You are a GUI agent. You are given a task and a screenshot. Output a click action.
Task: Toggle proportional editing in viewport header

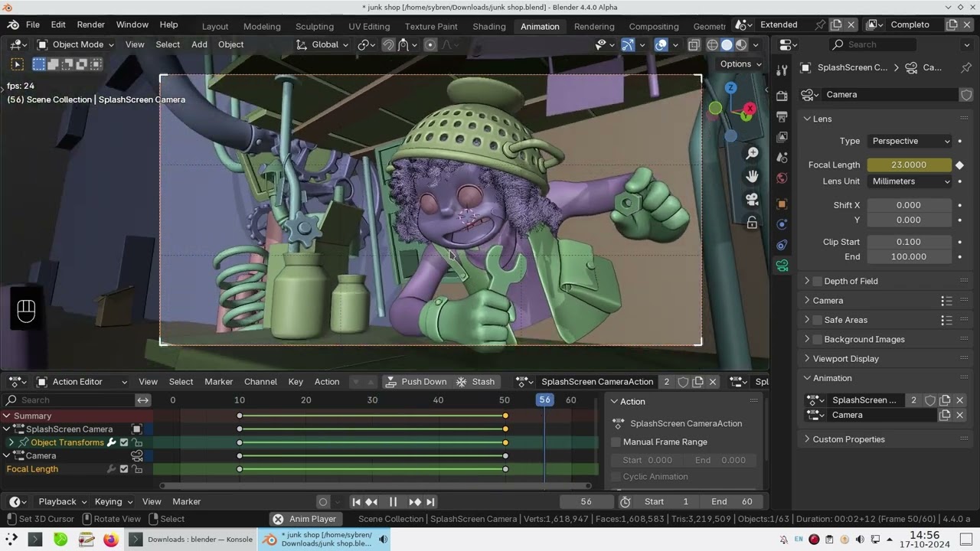pos(430,44)
